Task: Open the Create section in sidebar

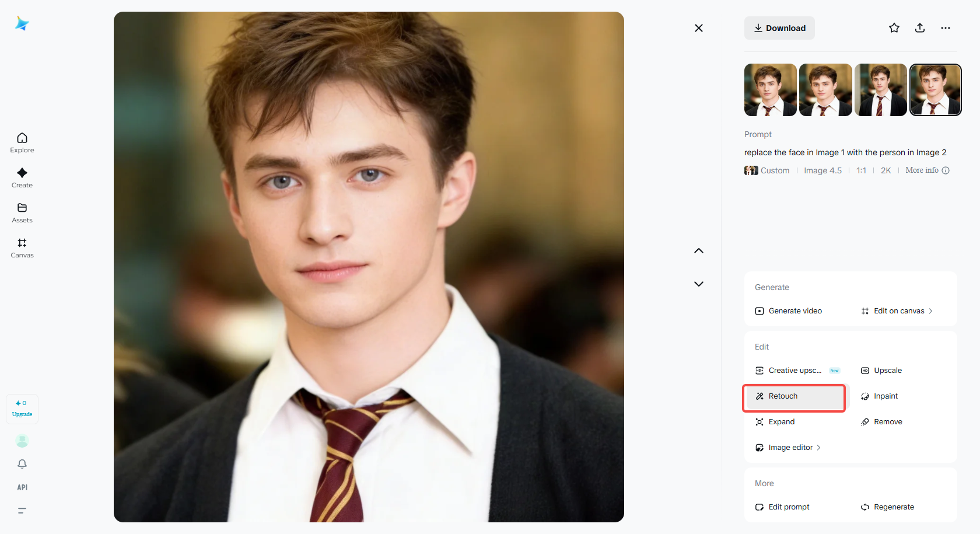Action: coord(22,177)
